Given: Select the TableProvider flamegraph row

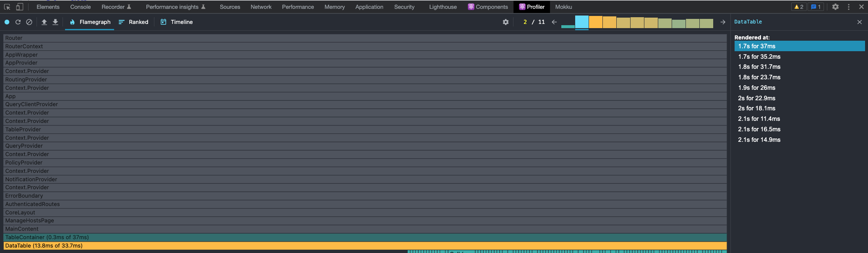Looking at the screenshot, I should [x=365, y=130].
